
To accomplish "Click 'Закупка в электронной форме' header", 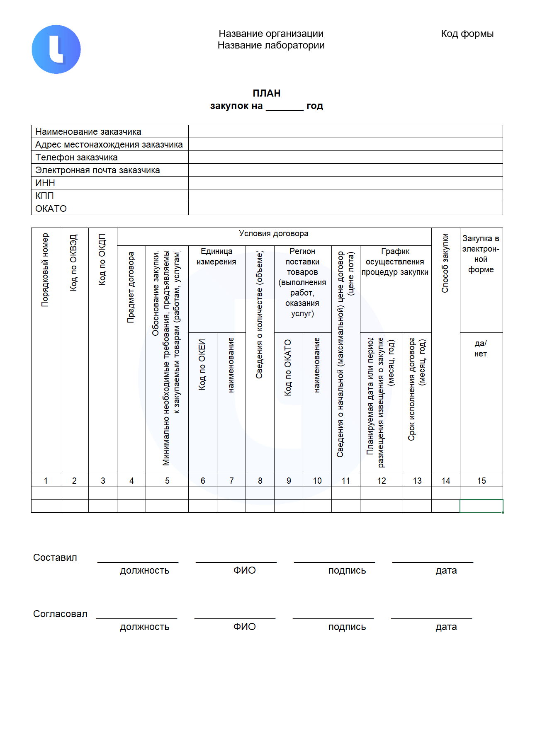I will [481, 280].
